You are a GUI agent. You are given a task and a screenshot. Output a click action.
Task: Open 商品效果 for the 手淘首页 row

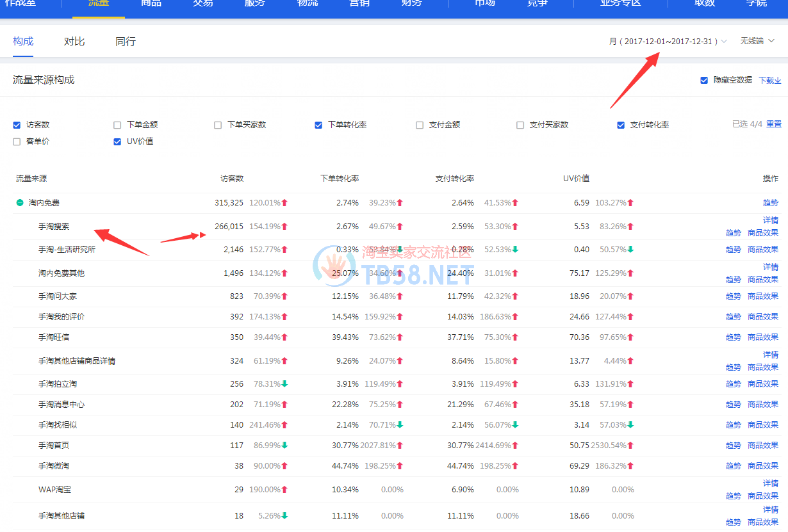click(763, 446)
